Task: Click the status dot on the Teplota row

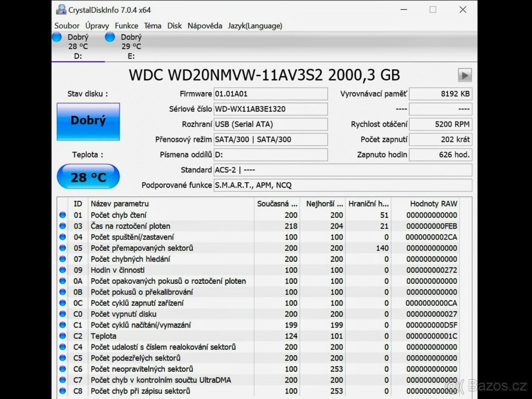Action: coord(63,336)
